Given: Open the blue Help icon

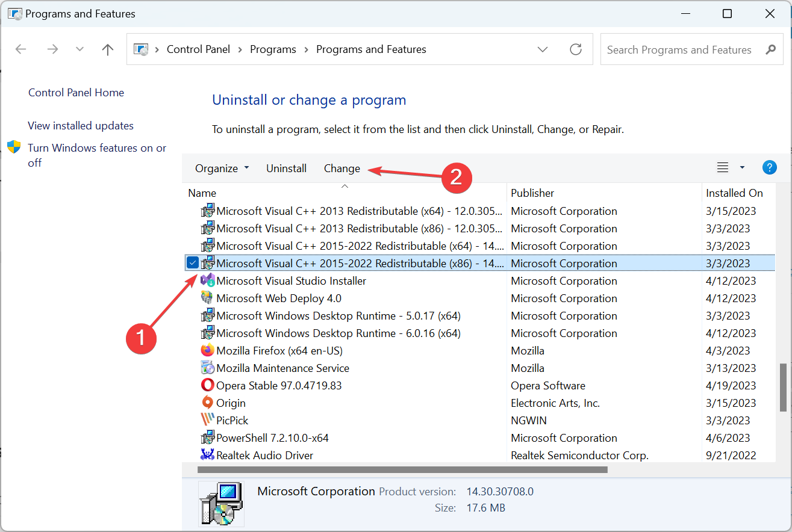Looking at the screenshot, I should [769, 167].
